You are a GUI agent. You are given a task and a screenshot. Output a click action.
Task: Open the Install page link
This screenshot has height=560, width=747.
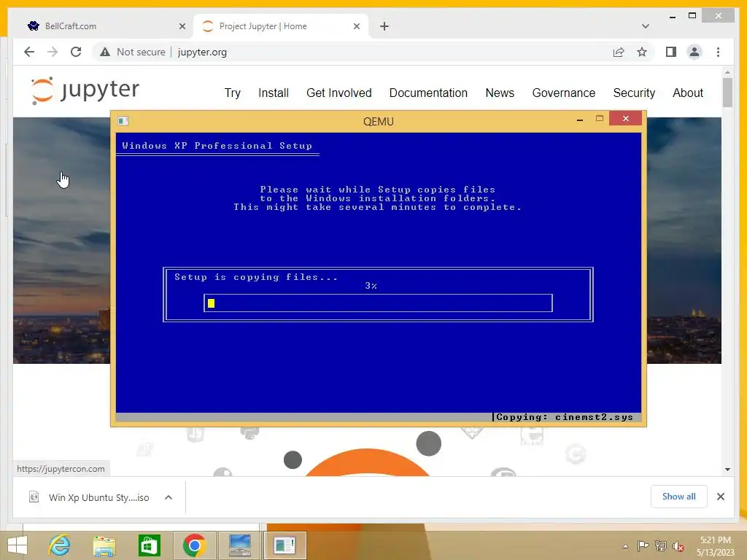coord(274,93)
